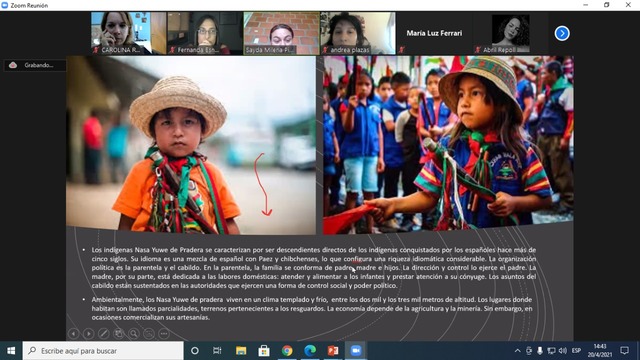Click paragraph starting "Los indígenas Nasa Yuwe"

(x=313, y=267)
